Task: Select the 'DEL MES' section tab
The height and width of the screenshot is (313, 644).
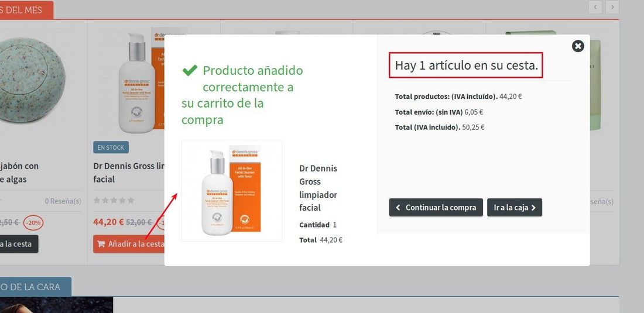Action: (x=26, y=10)
